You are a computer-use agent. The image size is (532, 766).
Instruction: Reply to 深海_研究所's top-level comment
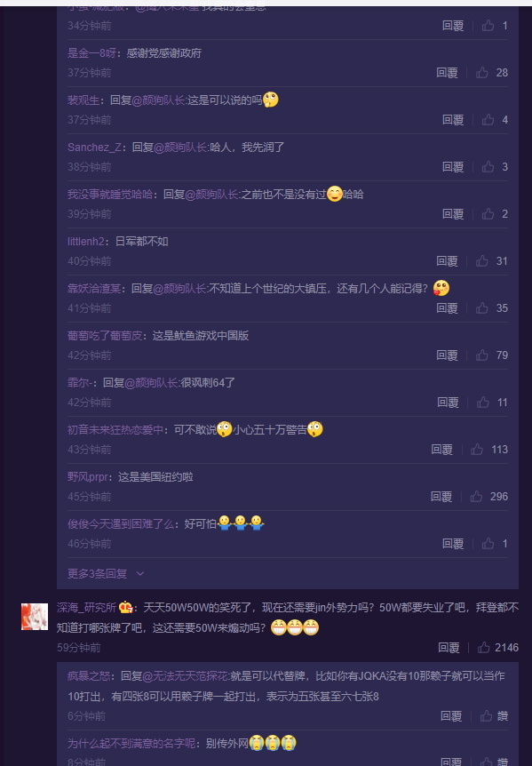[449, 648]
